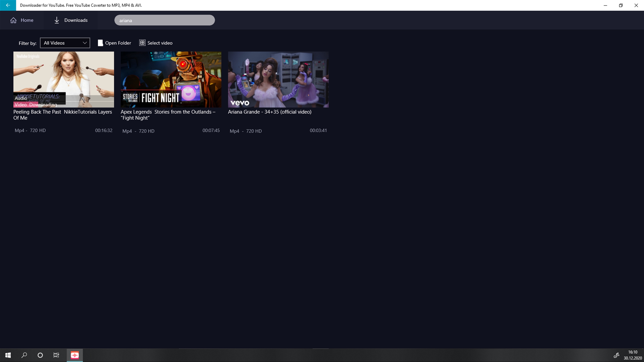
Task: Open Task View from taskbar
Action: 56,355
